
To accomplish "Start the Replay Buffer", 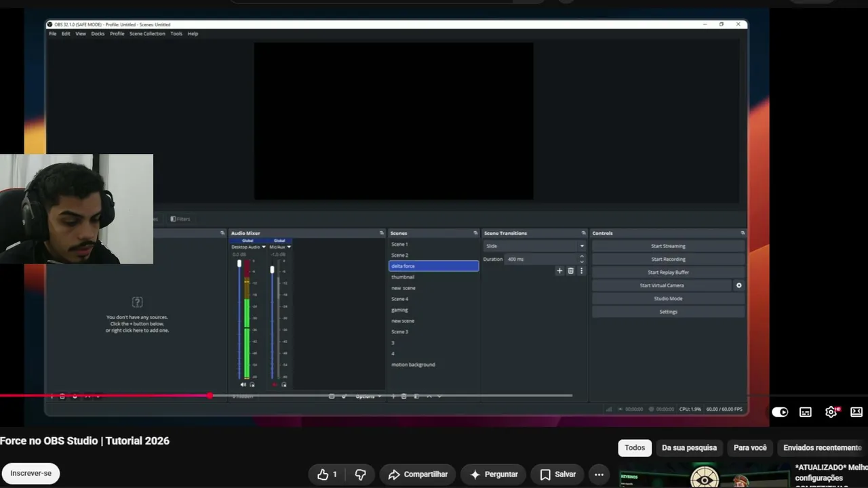I will pyautogui.click(x=668, y=272).
